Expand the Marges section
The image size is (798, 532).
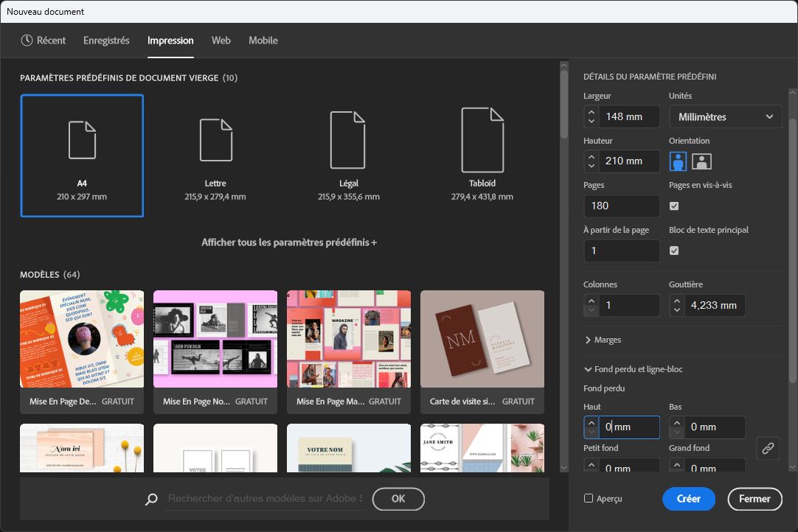tap(603, 340)
